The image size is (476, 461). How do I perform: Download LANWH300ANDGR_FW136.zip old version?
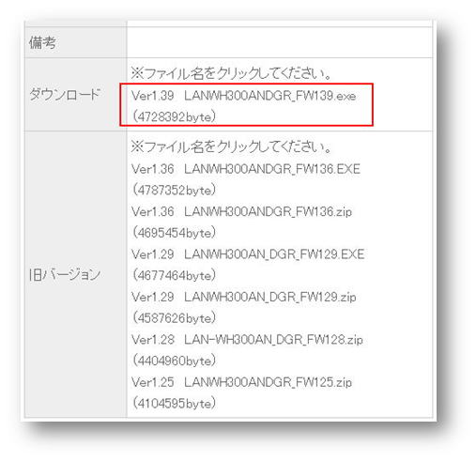pyautogui.click(x=269, y=212)
